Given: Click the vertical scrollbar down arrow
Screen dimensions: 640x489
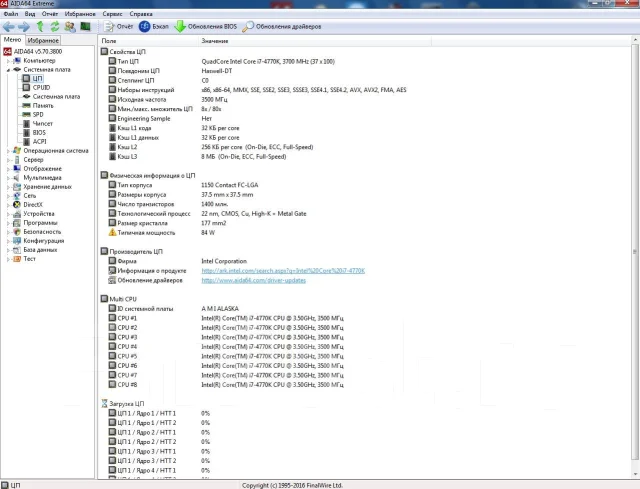Looking at the screenshot, I should [635, 474].
